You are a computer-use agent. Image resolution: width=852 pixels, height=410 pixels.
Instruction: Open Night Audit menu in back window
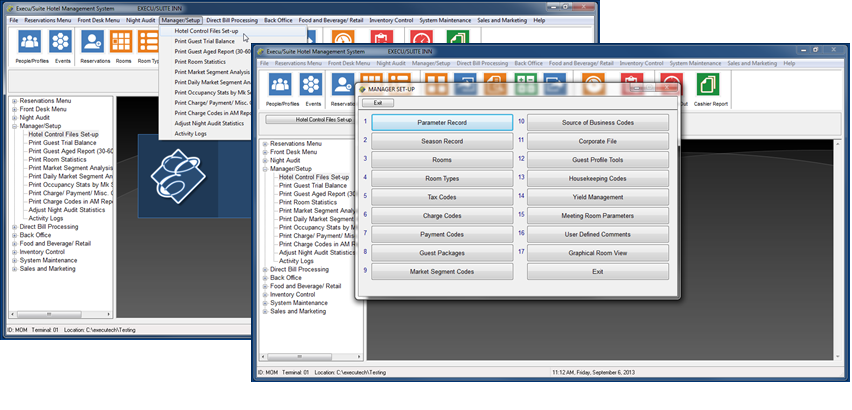coord(140,20)
